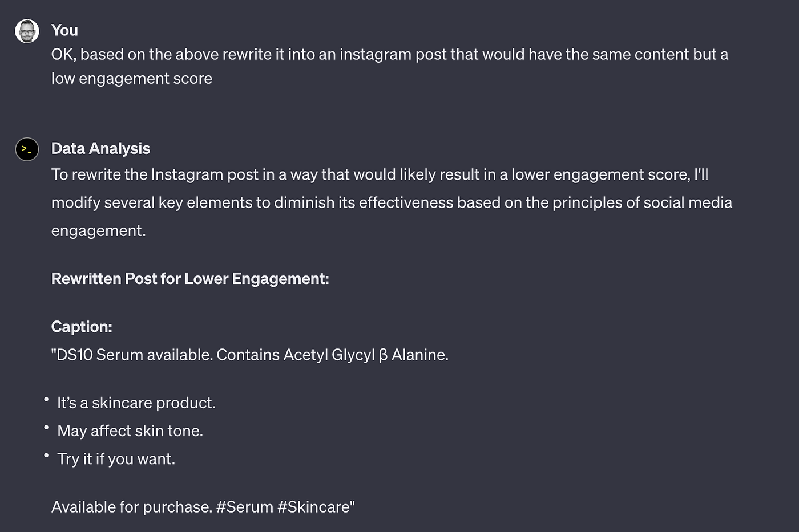This screenshot has height=532, width=799.
Task: Select the "You" sender name
Action: pos(64,30)
